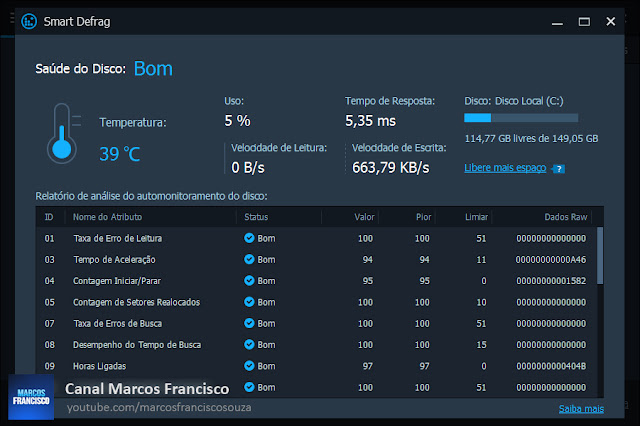Open the Saiba mais link
Screen dimensions: 640x426
pyautogui.click(x=581, y=408)
